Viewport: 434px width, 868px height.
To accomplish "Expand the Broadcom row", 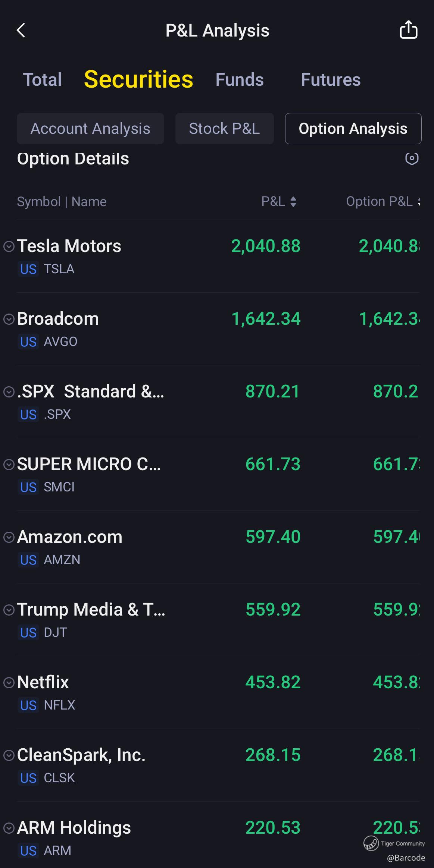I will tap(9, 319).
